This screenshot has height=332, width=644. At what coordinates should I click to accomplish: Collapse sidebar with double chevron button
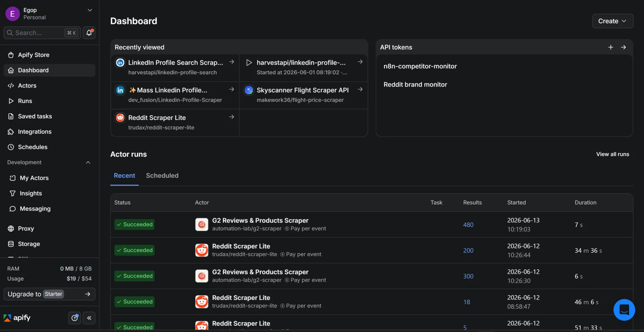coord(89,318)
